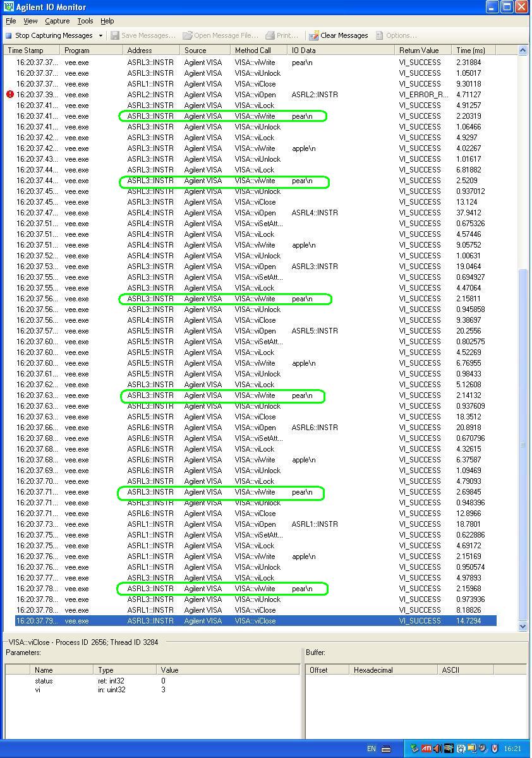
Task: Open the Capture menu
Action: pos(57,21)
